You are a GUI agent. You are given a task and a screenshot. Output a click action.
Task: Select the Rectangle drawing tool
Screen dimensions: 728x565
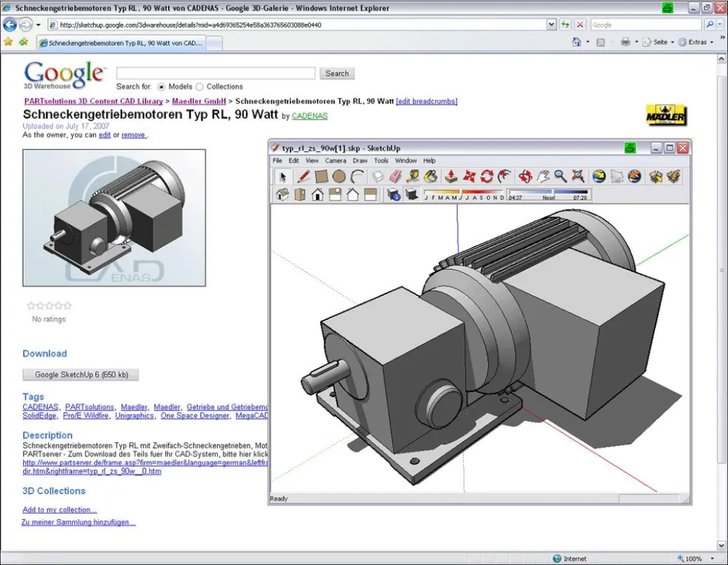coord(322,177)
